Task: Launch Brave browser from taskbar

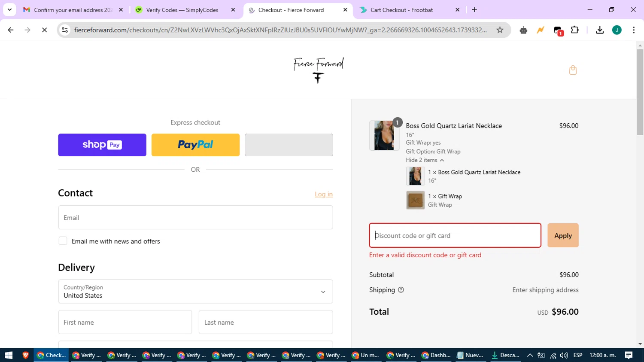Action: pyautogui.click(x=25, y=355)
